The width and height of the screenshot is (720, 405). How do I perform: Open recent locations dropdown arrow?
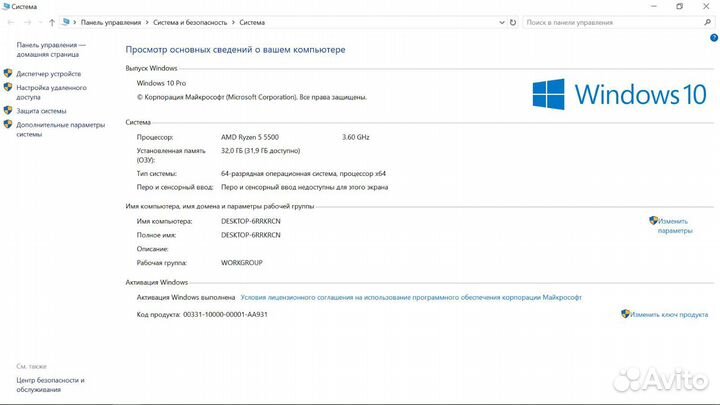40,22
